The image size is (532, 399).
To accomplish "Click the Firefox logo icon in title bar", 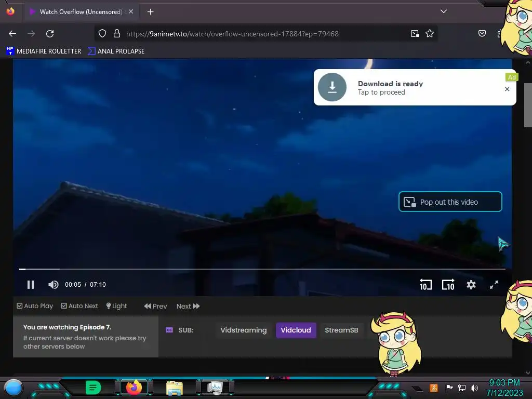I will click(x=10, y=11).
